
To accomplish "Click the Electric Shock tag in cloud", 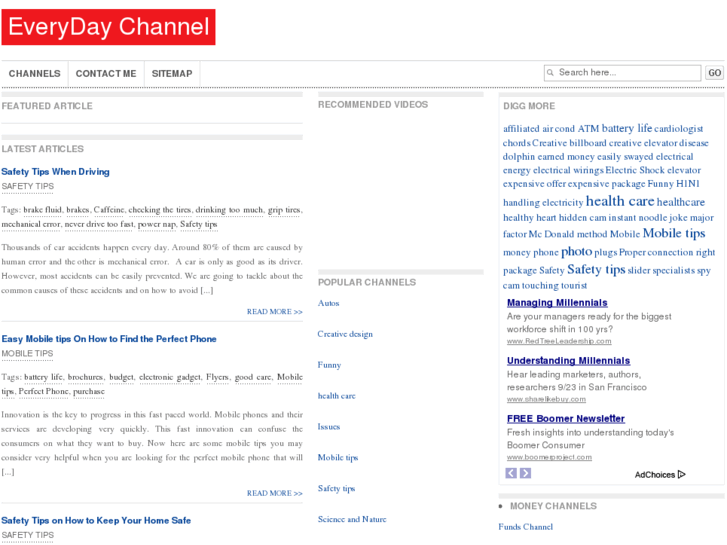I will (635, 170).
